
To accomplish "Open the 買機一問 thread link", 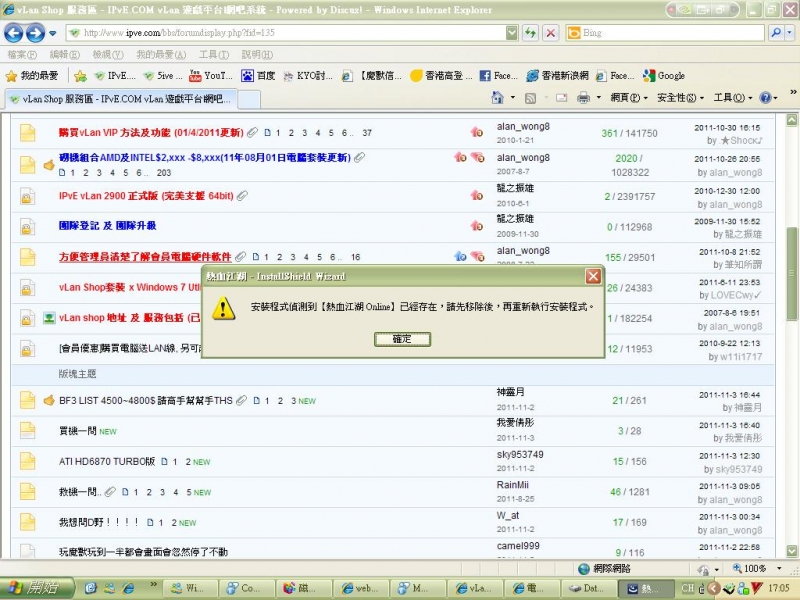I will (x=79, y=431).
